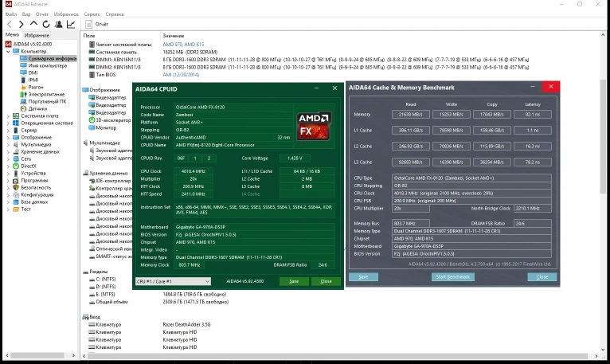Select DirectX Xbox icon in tree
This screenshot has width=610, height=364.
(x=16, y=166)
